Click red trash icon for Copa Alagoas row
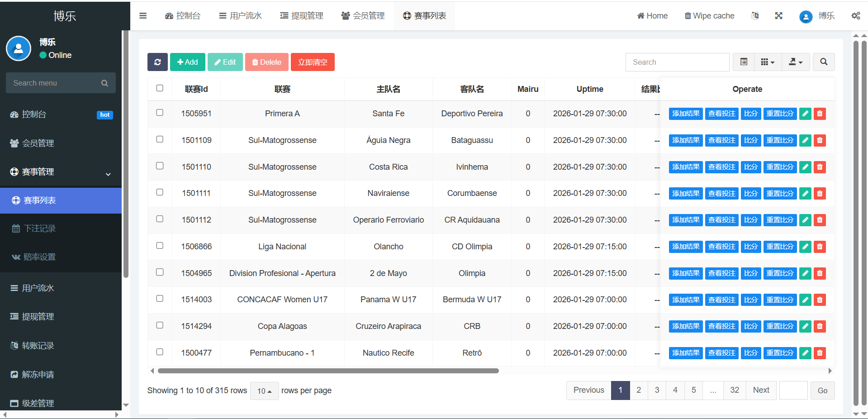868x419 pixels. (x=820, y=326)
